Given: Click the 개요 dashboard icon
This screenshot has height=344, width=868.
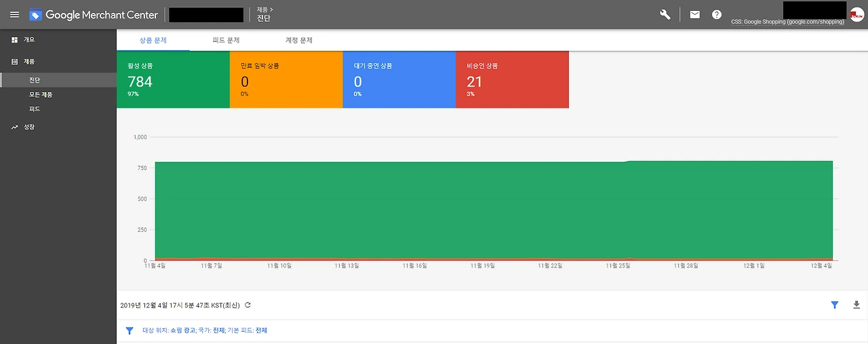Looking at the screenshot, I should [x=14, y=40].
